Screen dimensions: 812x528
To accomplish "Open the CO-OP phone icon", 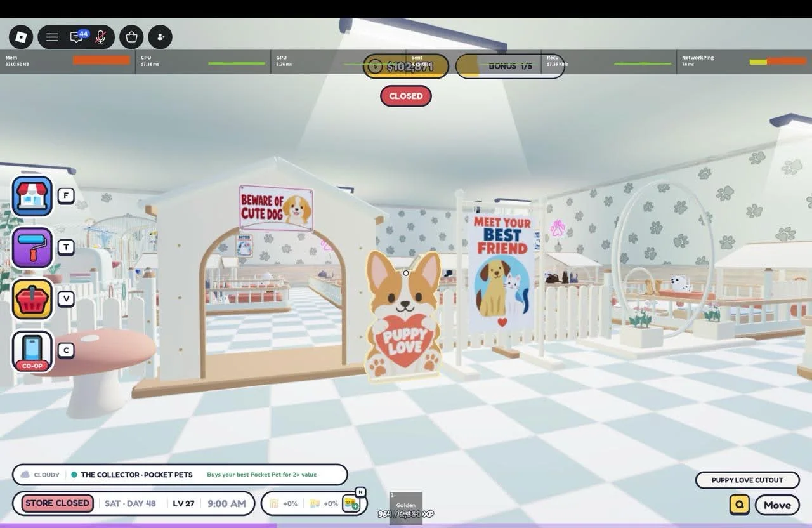I will coord(32,351).
